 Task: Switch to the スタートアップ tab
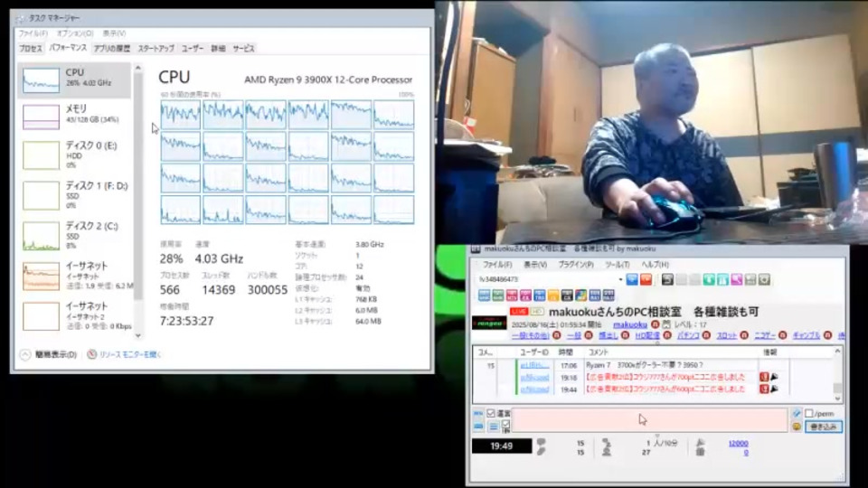tap(156, 49)
